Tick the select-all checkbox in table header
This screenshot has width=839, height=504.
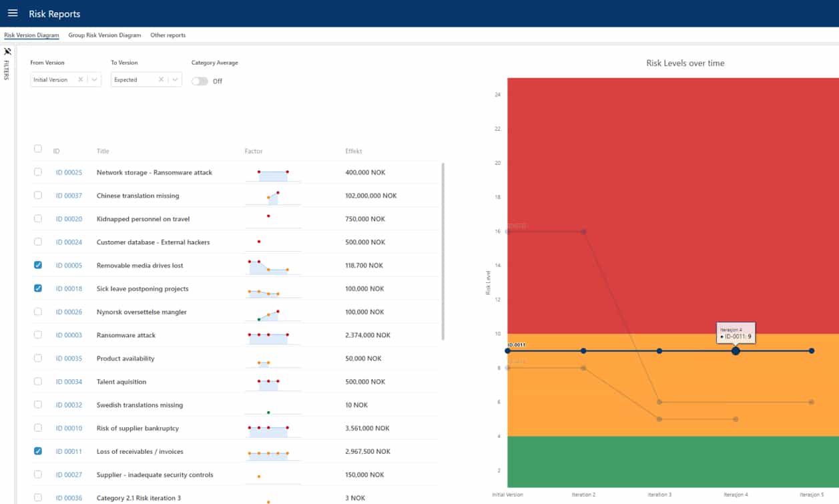click(x=38, y=149)
